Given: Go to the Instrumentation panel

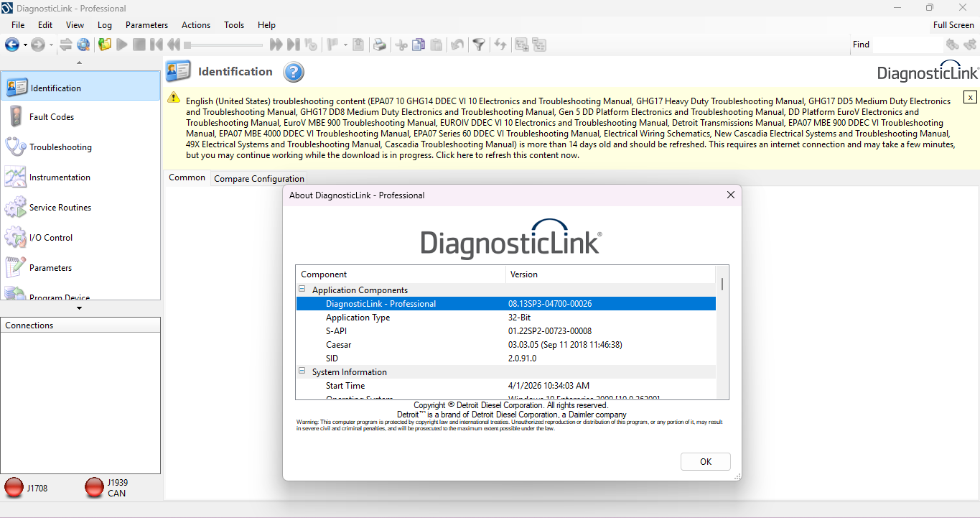Looking at the screenshot, I should point(80,177).
